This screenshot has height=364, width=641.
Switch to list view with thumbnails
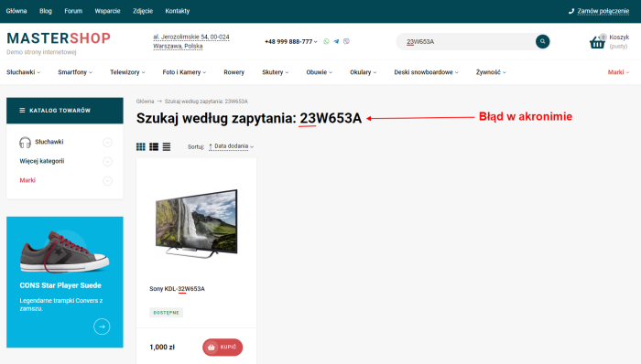tap(154, 146)
